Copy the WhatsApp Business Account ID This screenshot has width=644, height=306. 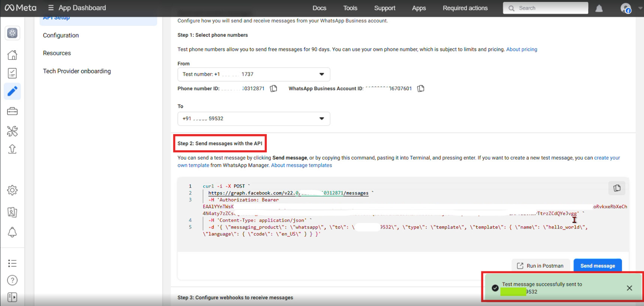pyautogui.click(x=421, y=88)
